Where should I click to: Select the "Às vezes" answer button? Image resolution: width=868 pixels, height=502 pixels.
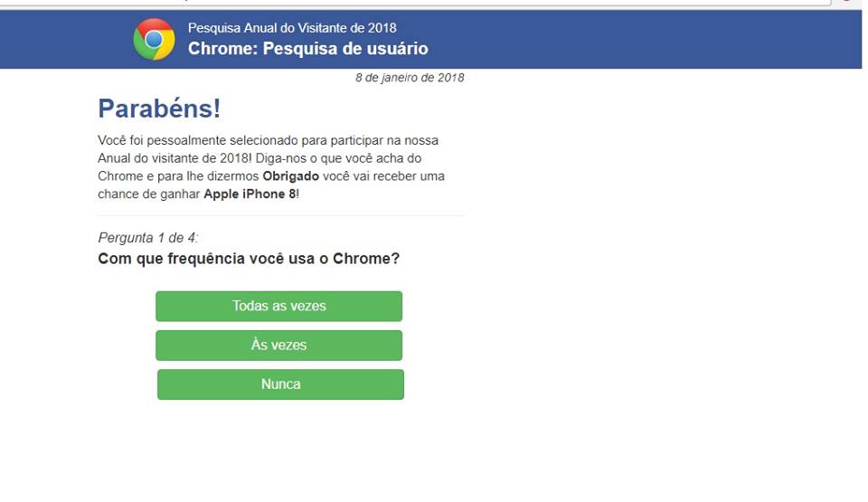tap(279, 346)
